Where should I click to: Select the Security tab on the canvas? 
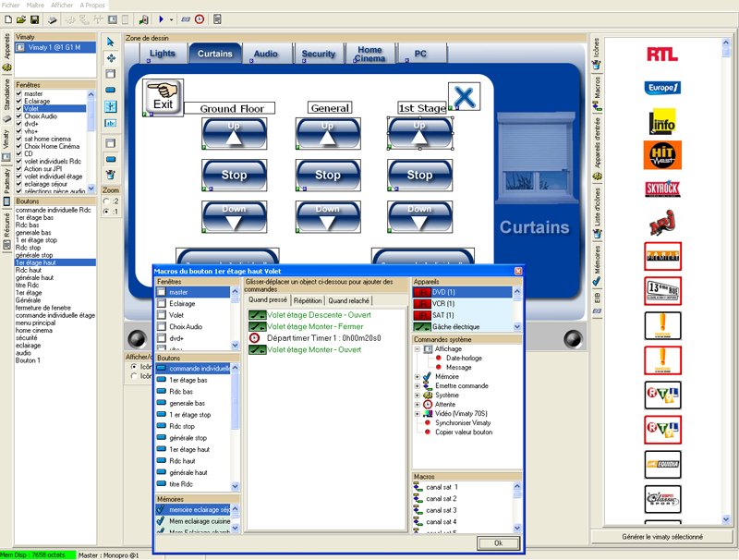pyautogui.click(x=319, y=54)
